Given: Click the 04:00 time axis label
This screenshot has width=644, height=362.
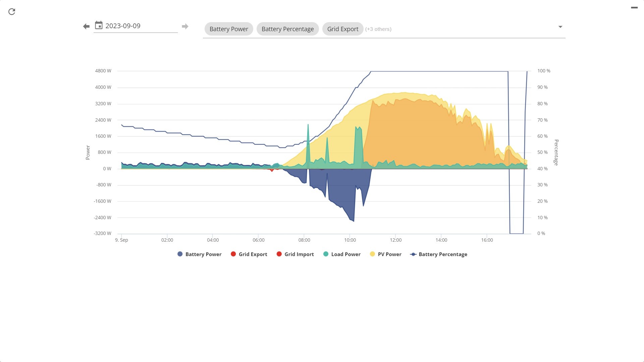Looking at the screenshot, I should [x=213, y=240].
